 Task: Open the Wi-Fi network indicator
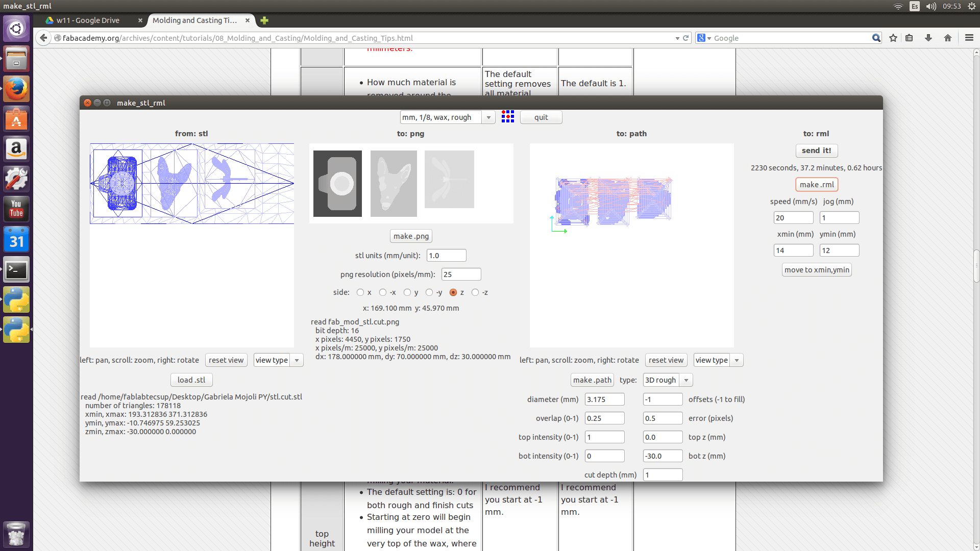898,6
